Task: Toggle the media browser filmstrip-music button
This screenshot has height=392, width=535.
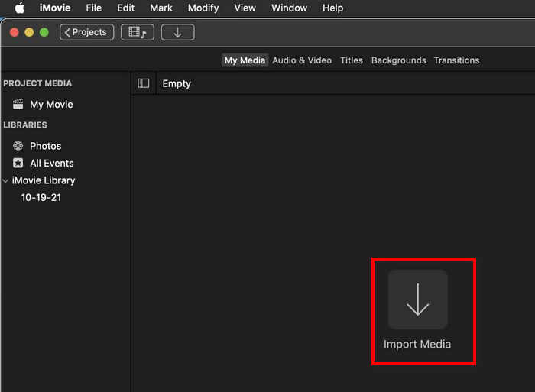Action: (x=138, y=32)
